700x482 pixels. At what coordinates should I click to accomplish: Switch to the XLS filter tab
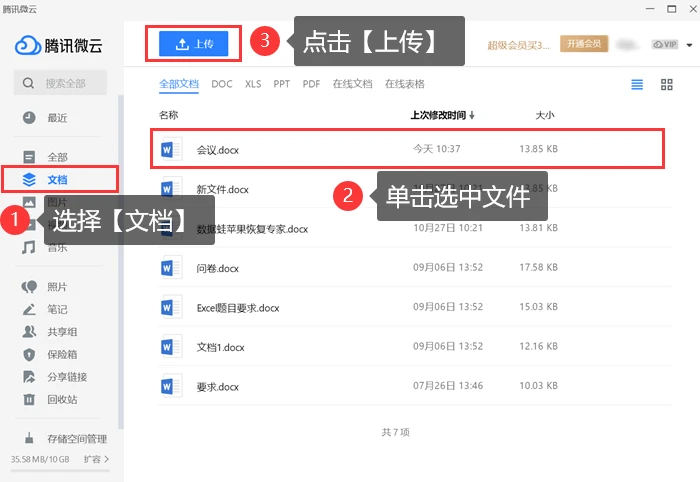click(253, 84)
